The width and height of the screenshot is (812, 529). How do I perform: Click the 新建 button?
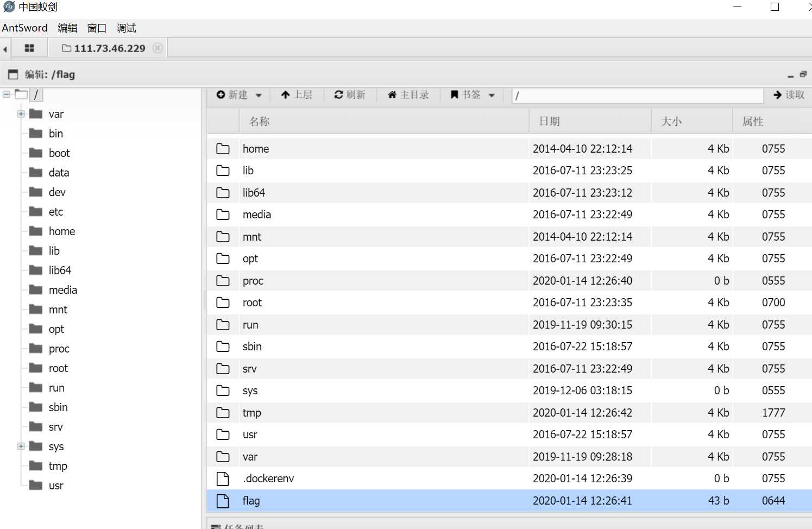coord(232,95)
